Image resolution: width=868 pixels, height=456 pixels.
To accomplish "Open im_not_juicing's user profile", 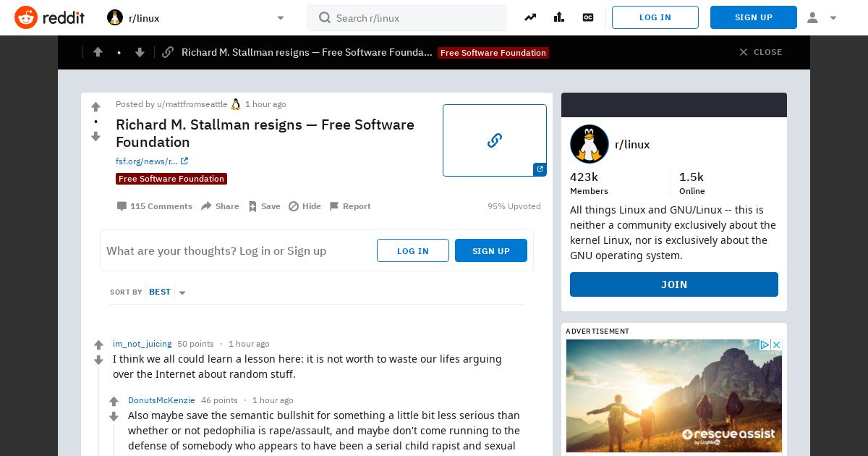I will [x=142, y=344].
